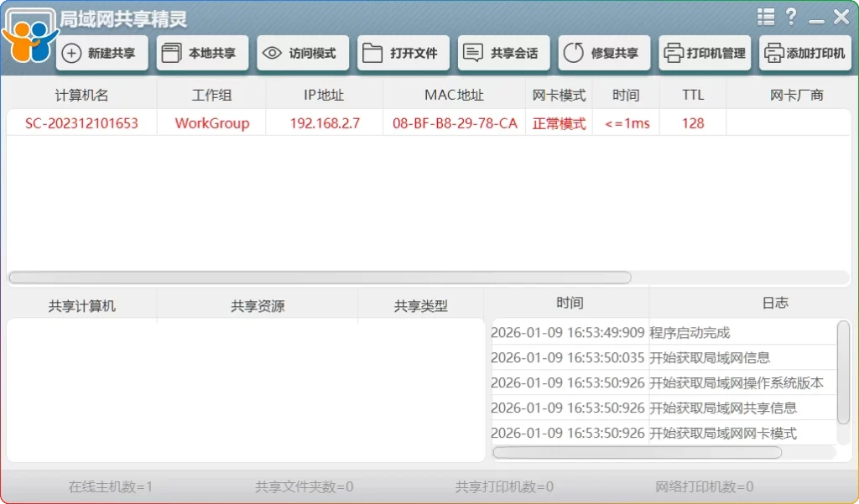
Task: Click the 计算机名 column header
Action: (81, 95)
